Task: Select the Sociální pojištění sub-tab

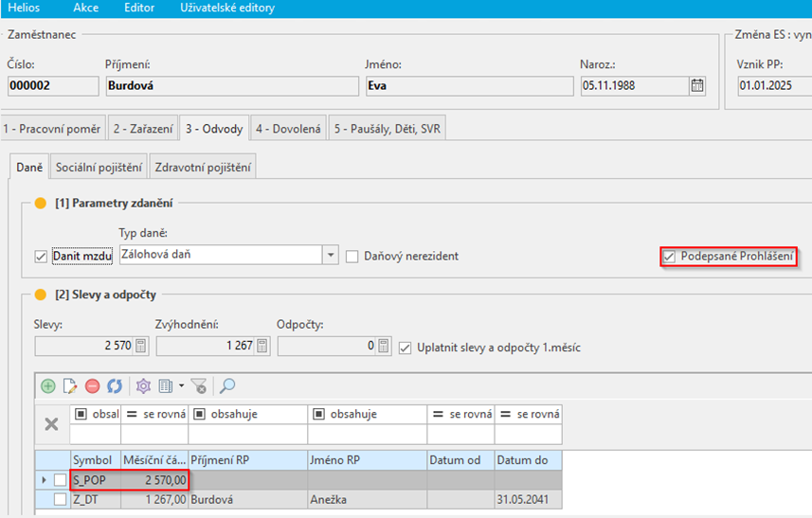Action: pyautogui.click(x=99, y=168)
